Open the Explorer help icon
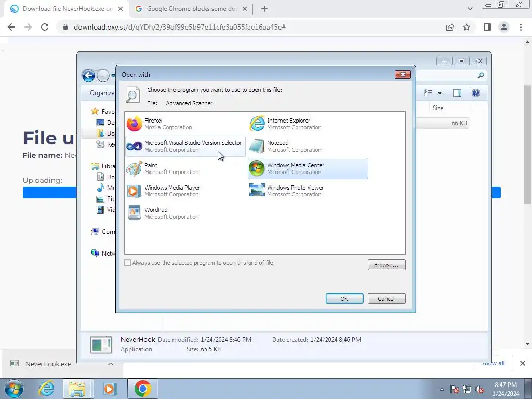 [x=476, y=93]
